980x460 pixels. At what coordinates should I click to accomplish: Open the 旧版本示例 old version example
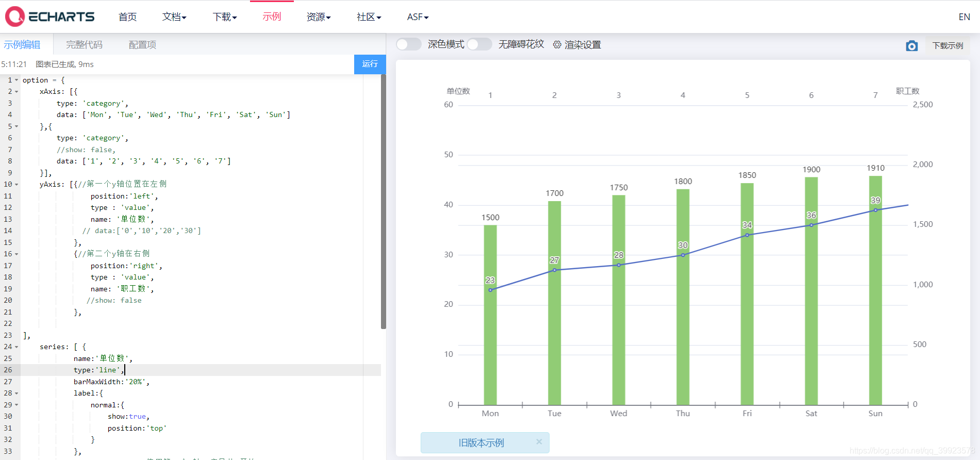point(481,443)
